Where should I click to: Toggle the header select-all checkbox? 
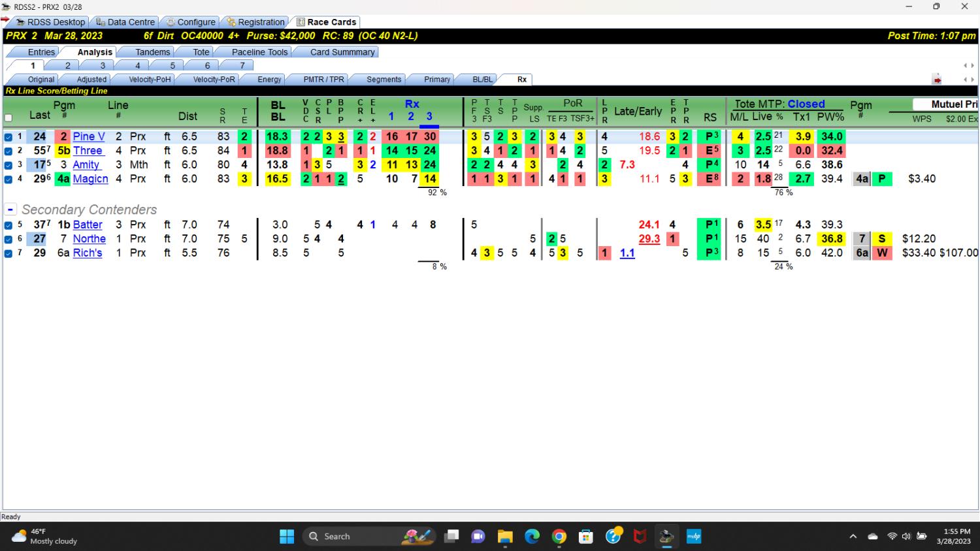coord(8,118)
